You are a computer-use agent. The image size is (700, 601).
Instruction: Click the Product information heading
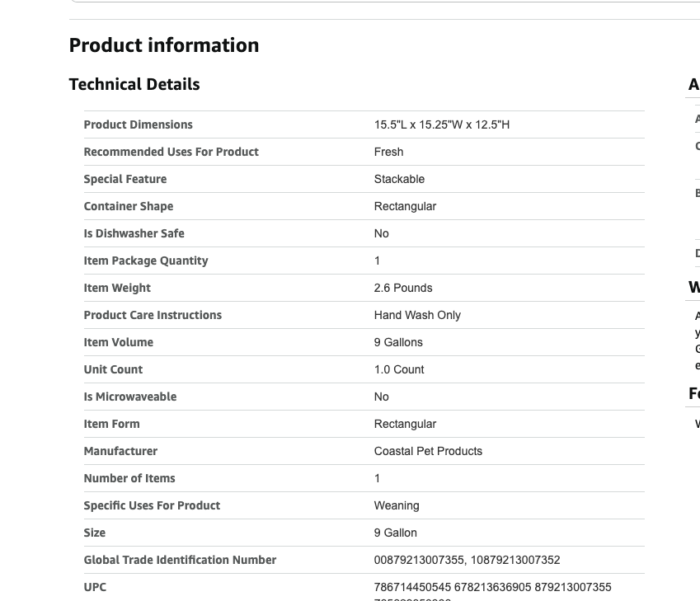164,45
